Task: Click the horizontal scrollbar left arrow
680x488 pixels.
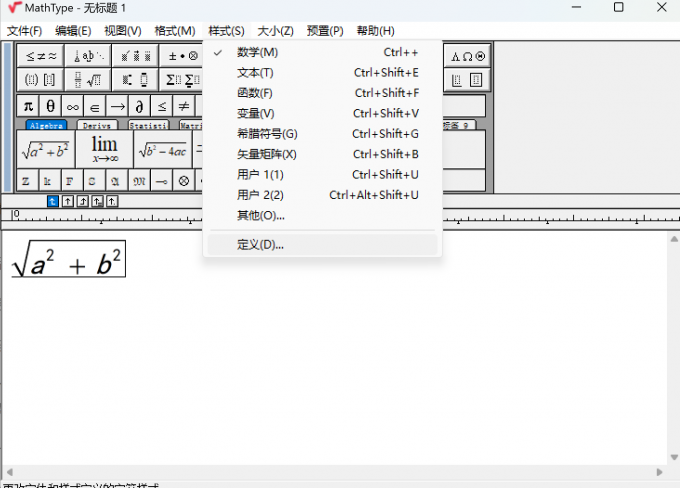Action: (x=9, y=472)
